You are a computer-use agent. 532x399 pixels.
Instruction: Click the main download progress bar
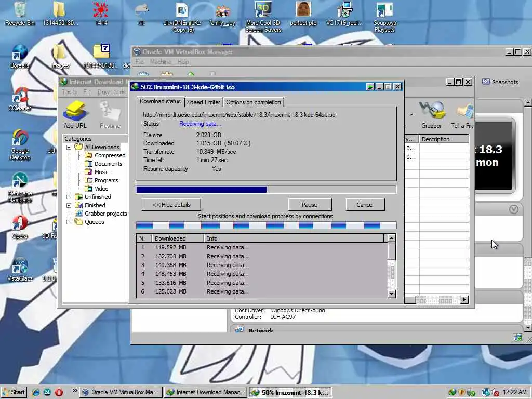[x=266, y=189]
